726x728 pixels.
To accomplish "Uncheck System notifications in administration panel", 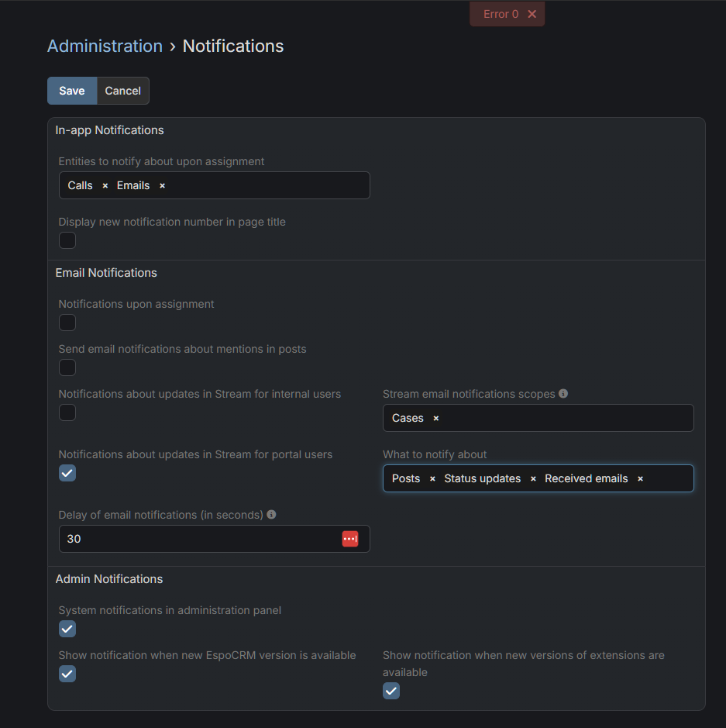I will pos(67,629).
